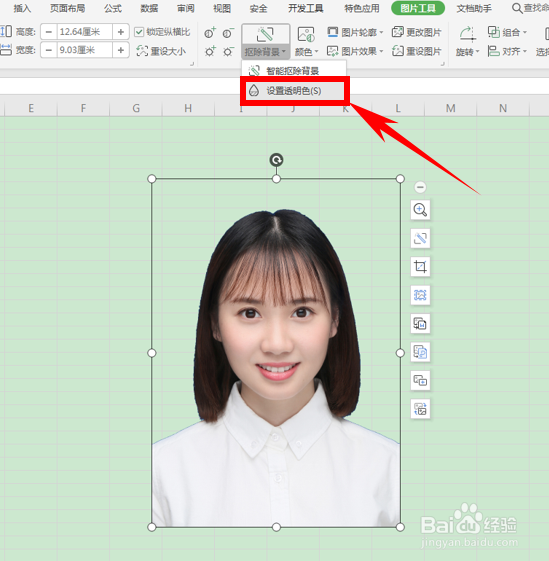Open the Review (审阅) tab
This screenshot has width=549, height=561.
[x=186, y=8]
